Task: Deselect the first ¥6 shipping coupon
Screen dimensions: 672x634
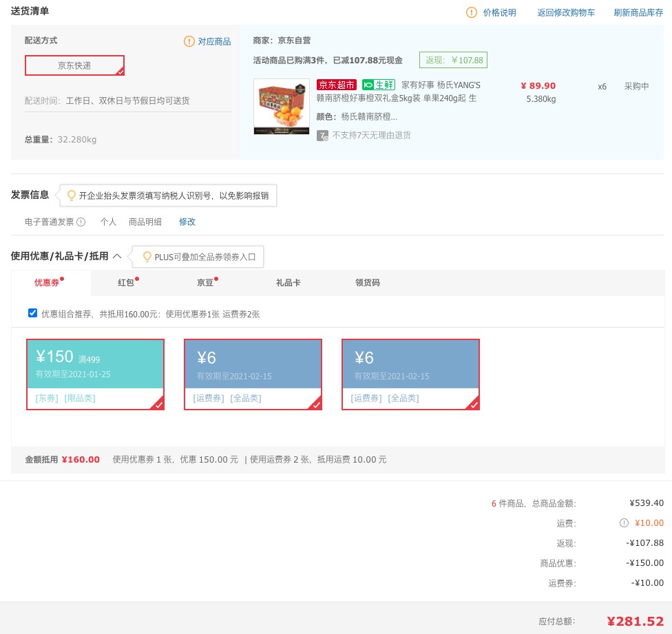Action: tap(253, 374)
